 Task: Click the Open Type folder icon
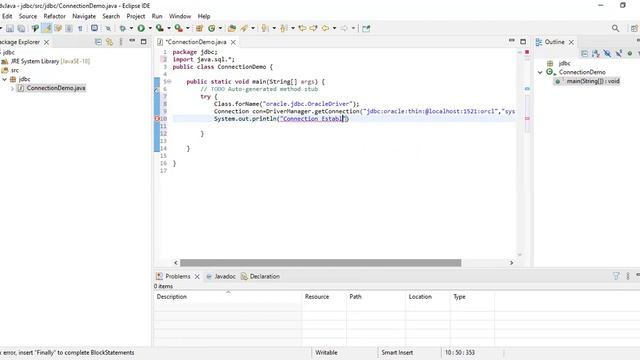(232, 28)
